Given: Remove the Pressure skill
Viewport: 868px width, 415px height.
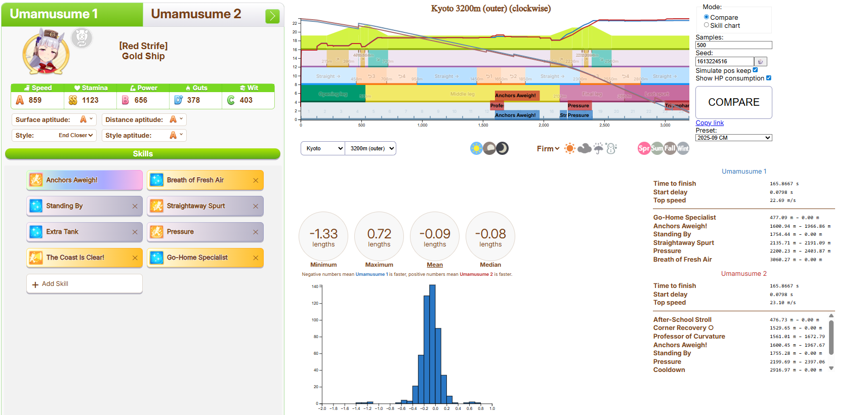Looking at the screenshot, I should click(256, 232).
